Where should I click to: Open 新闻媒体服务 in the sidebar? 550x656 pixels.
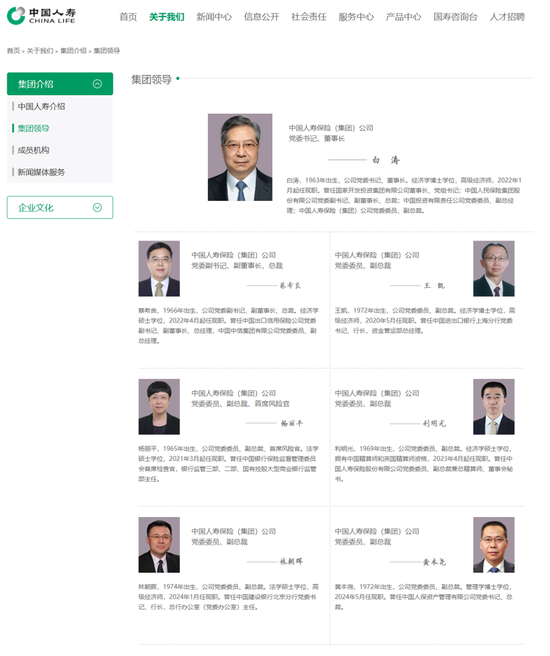pyautogui.click(x=41, y=172)
